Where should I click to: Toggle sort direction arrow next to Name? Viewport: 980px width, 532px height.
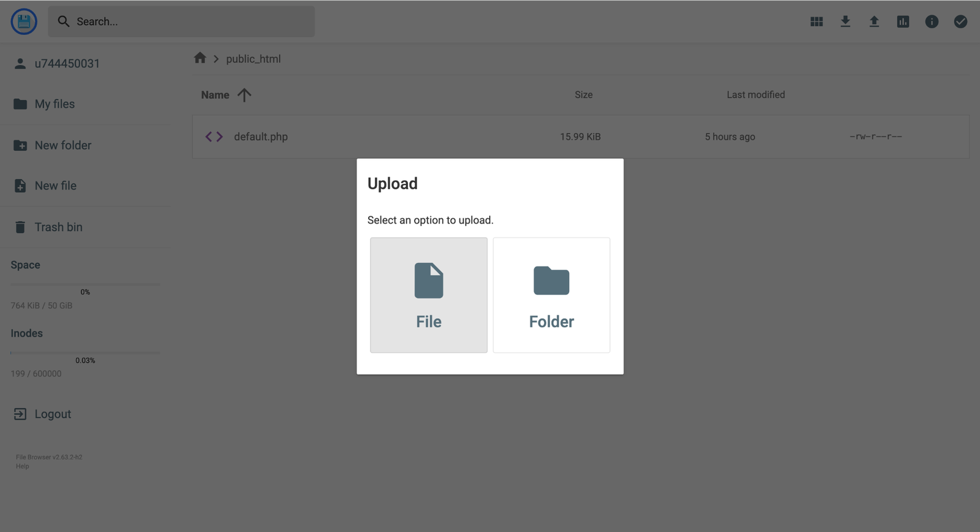[x=244, y=95]
